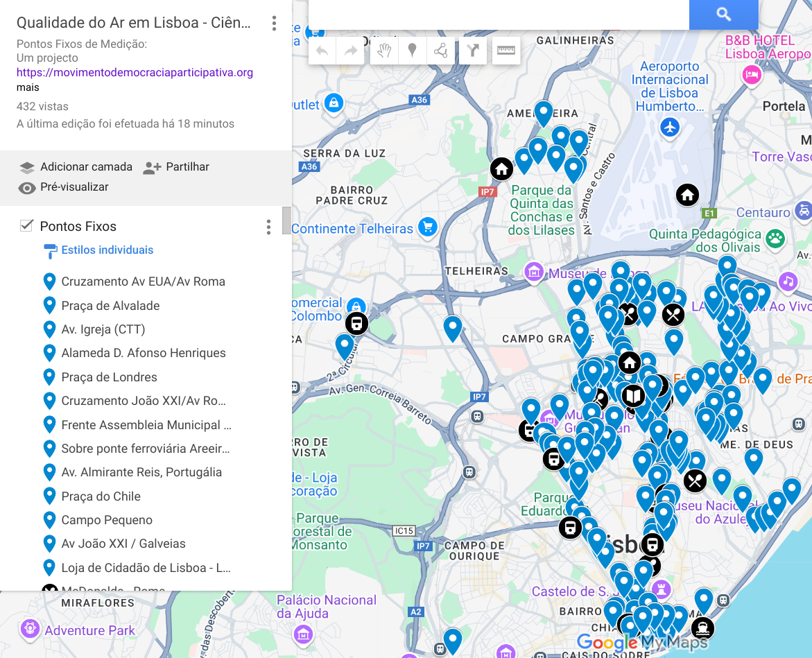Viewport: 812px width, 658px height.
Task: Click the blue search button
Action: [x=723, y=15]
